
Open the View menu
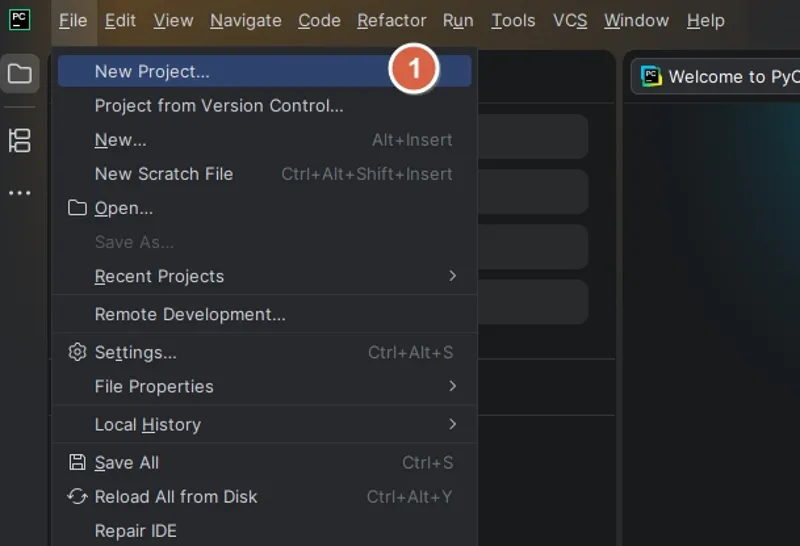tap(173, 20)
